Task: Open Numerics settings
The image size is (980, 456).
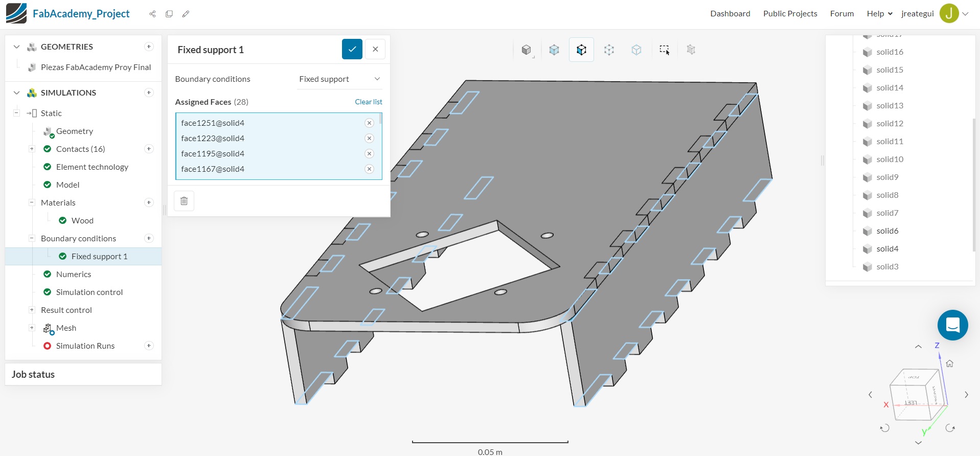Action: tap(74, 274)
